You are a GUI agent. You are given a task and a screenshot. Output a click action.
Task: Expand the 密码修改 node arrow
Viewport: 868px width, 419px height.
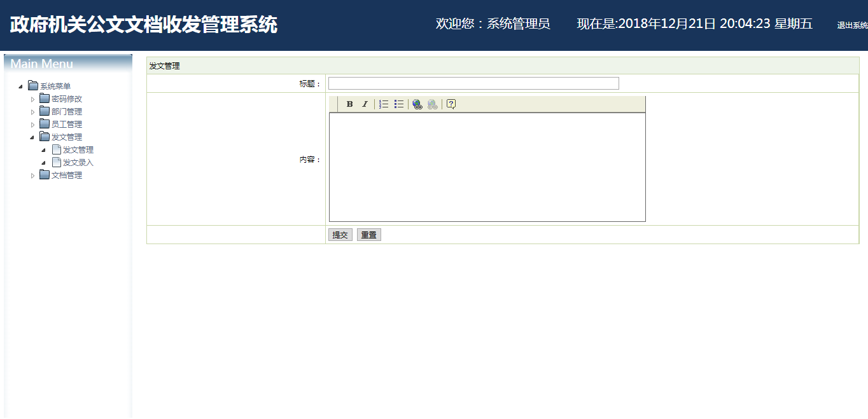pos(32,99)
